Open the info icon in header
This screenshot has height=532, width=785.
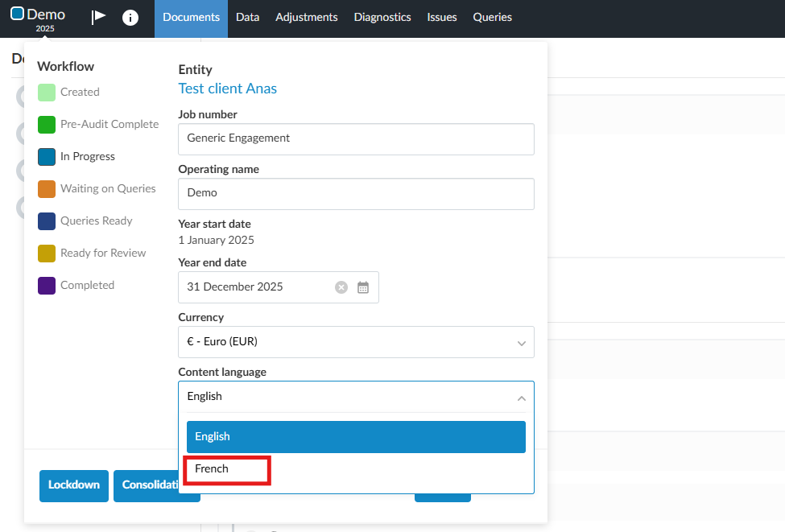(x=130, y=17)
